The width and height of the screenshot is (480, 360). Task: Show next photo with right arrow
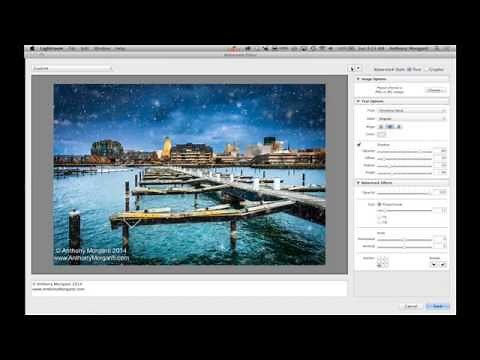pos(358,69)
